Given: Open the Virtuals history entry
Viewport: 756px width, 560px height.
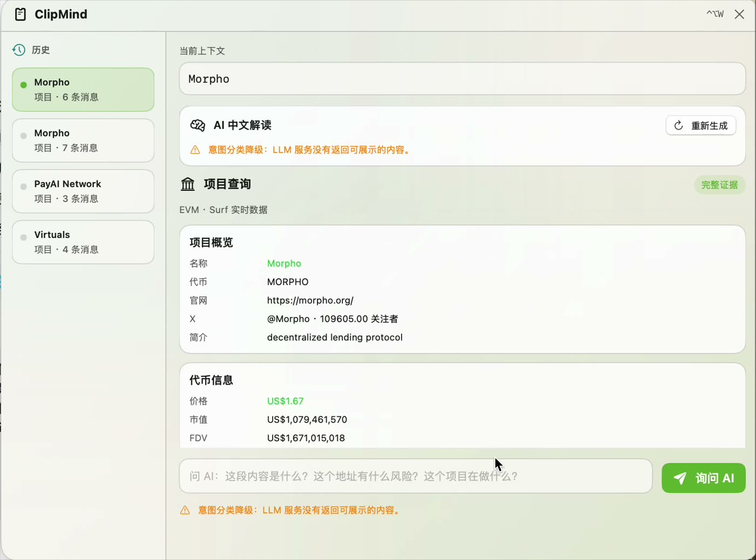Looking at the screenshot, I should pyautogui.click(x=83, y=242).
